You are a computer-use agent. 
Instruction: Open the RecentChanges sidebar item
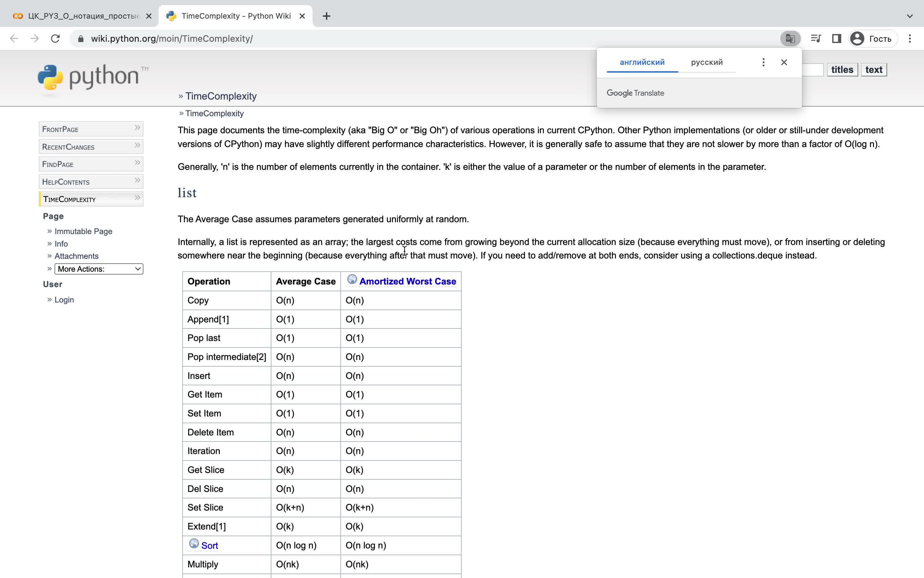pyautogui.click(x=91, y=146)
